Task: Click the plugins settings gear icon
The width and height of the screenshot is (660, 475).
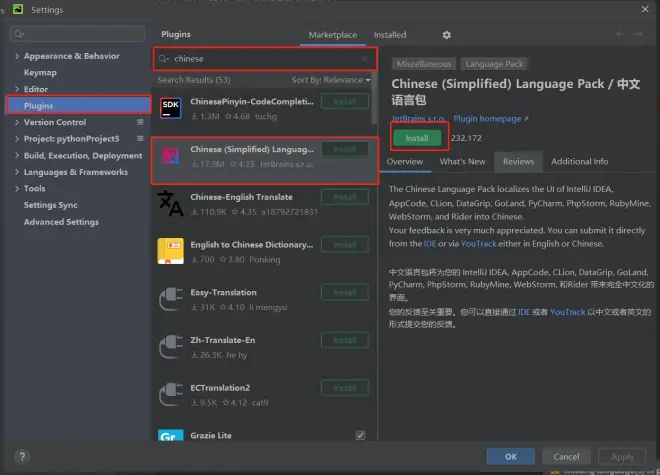Action: pos(447,35)
